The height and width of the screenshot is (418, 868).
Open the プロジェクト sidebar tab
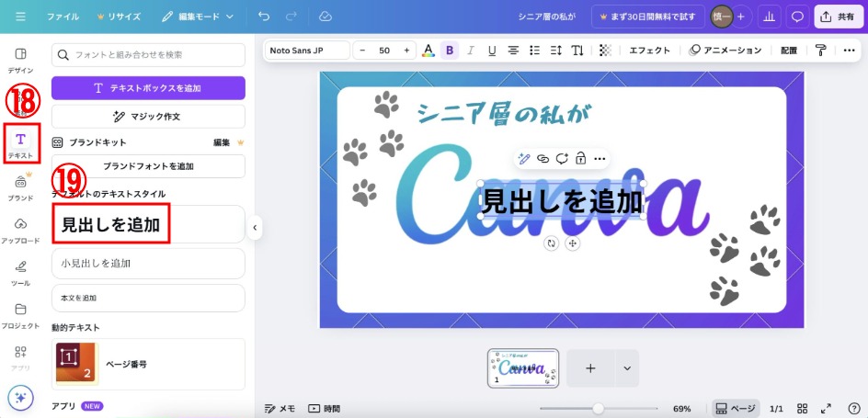coord(20,316)
